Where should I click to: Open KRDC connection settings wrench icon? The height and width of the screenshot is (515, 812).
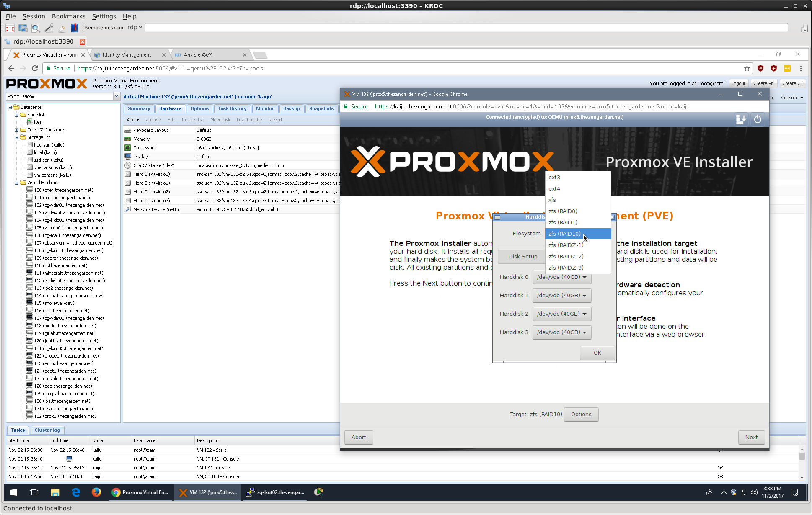49,28
